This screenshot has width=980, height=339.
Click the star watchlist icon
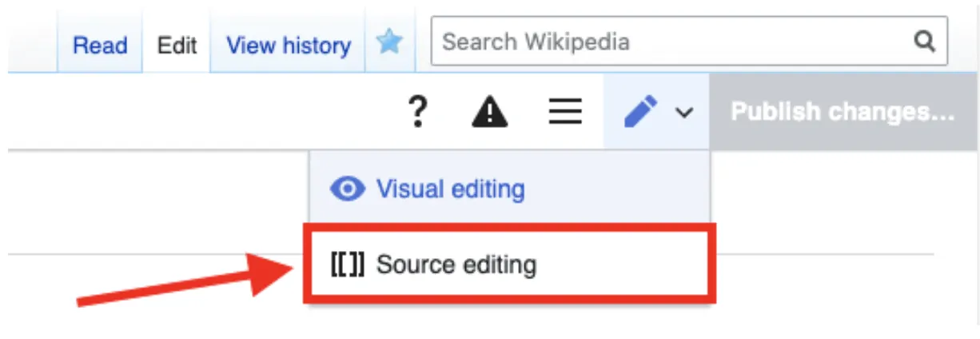[389, 42]
